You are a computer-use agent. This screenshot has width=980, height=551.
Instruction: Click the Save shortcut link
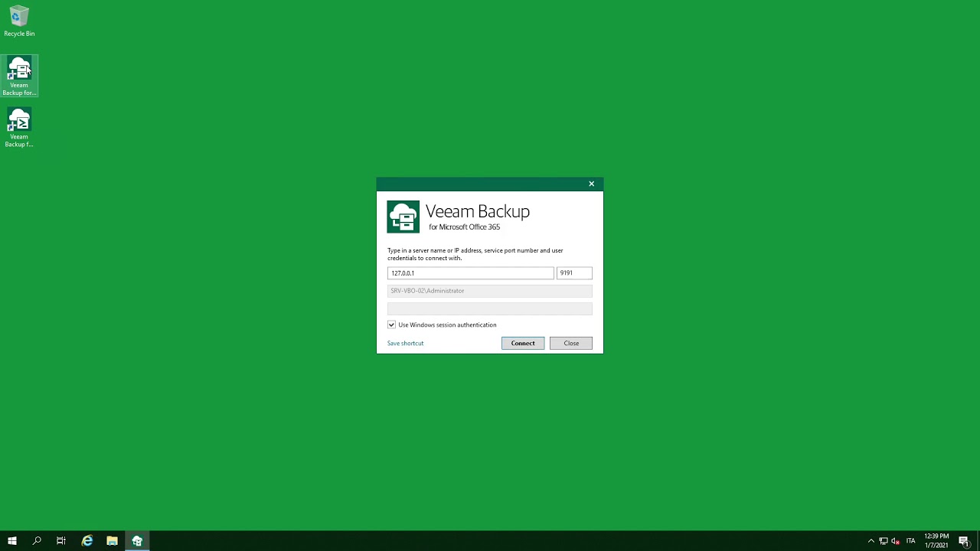coord(405,343)
